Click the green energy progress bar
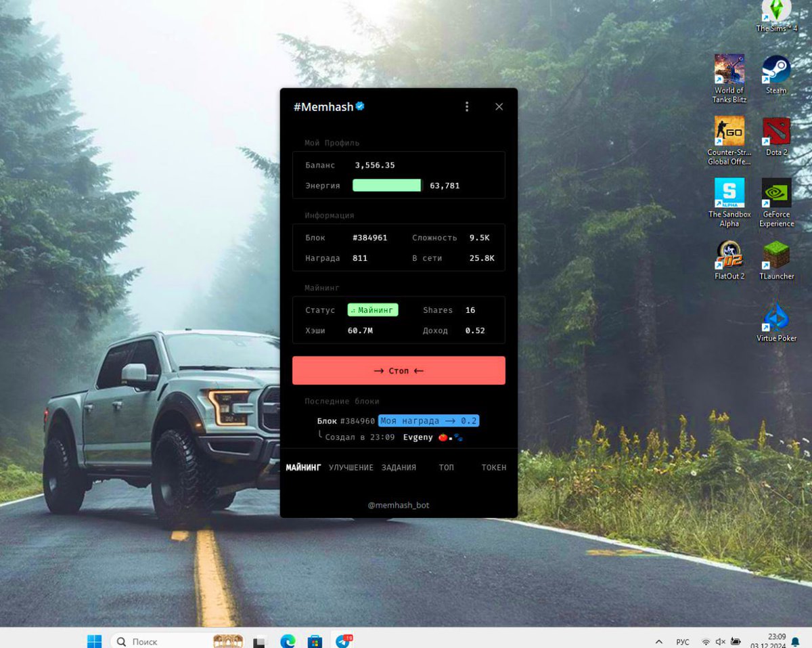This screenshot has width=812, height=648. click(387, 185)
